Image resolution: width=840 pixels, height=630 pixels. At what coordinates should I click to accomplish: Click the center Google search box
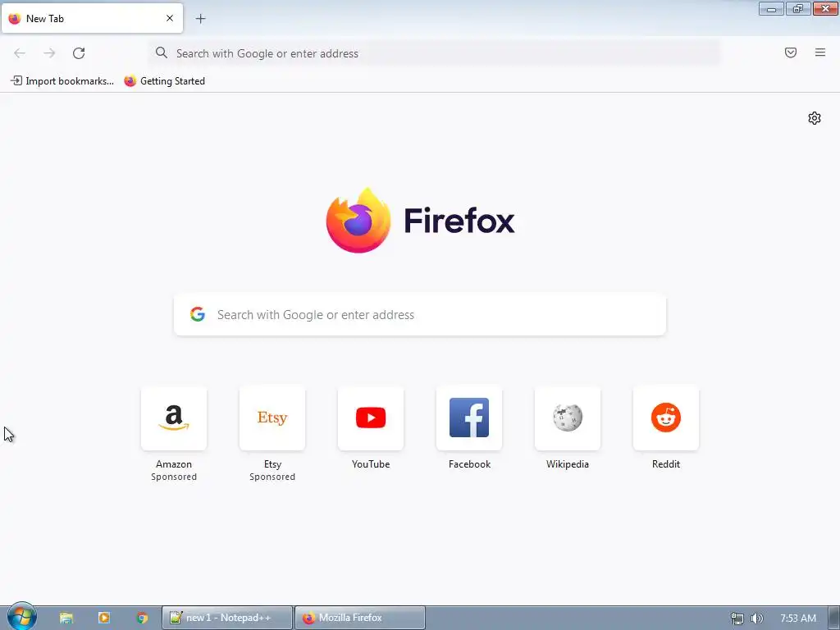[420, 314]
